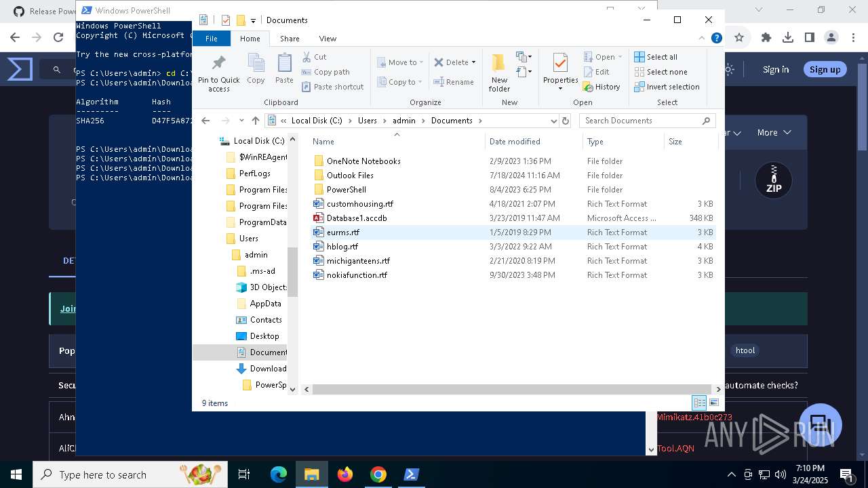Click Select all
Viewport: 868px width, 488px height.
pyautogui.click(x=656, y=57)
